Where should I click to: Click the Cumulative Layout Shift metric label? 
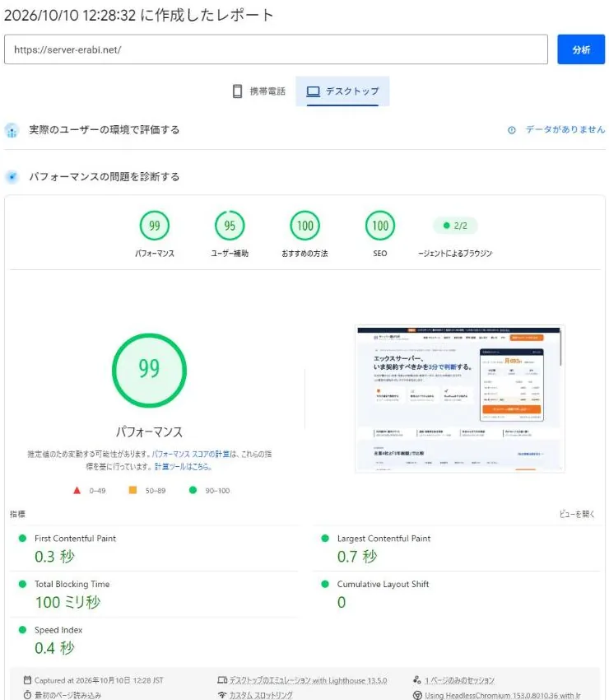(383, 584)
